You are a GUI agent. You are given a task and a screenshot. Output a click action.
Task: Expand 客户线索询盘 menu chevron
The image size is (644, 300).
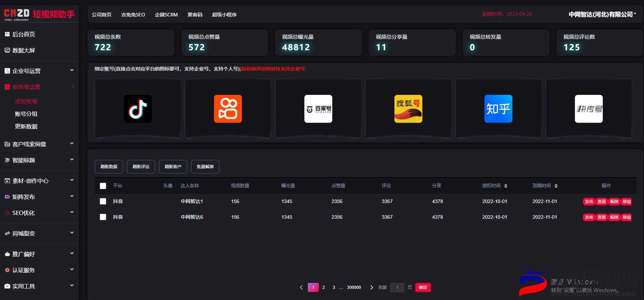point(72,143)
